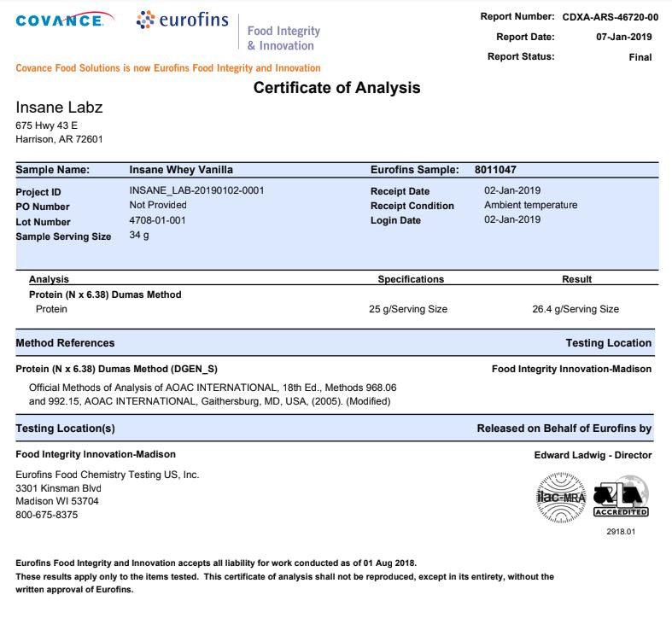Click the Project ID value INSANE_LAB-20190102-0001

click(x=196, y=190)
